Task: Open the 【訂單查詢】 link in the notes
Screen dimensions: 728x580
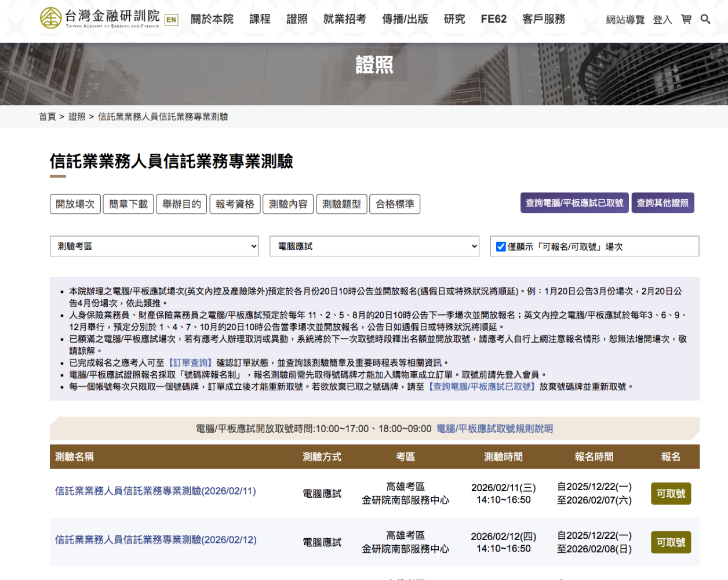Action: pyautogui.click(x=191, y=362)
